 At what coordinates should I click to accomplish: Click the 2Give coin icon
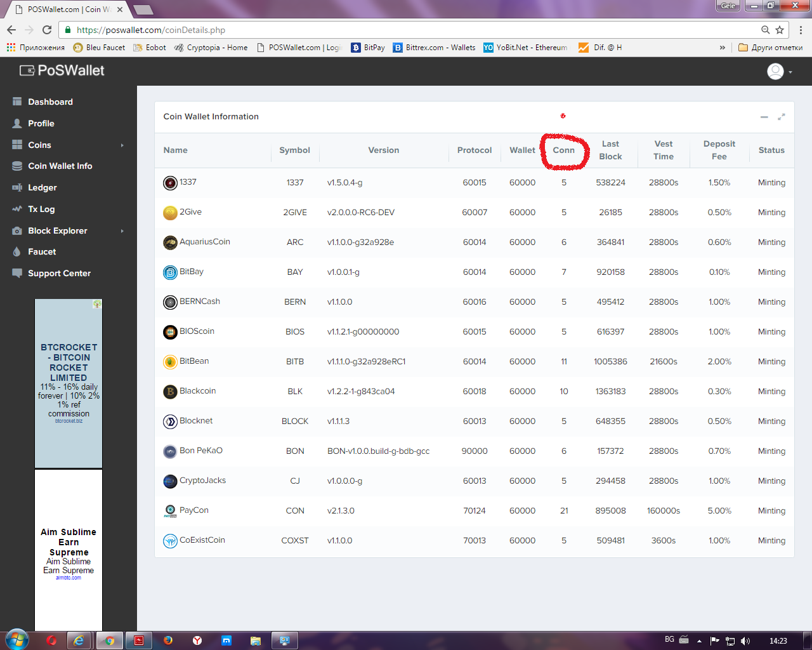[x=170, y=213]
